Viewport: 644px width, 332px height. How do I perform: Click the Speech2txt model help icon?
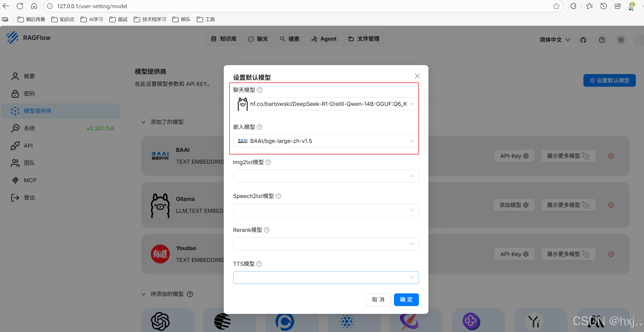click(278, 196)
